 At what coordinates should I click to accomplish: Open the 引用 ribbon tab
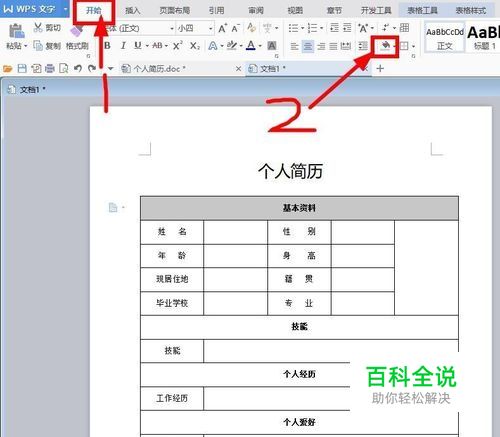[216, 11]
